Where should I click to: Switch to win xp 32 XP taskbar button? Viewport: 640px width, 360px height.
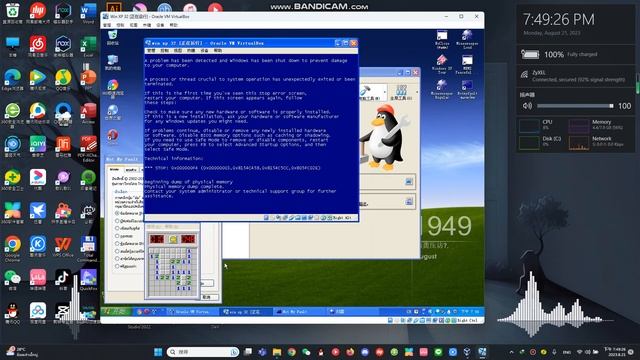click(x=246, y=312)
